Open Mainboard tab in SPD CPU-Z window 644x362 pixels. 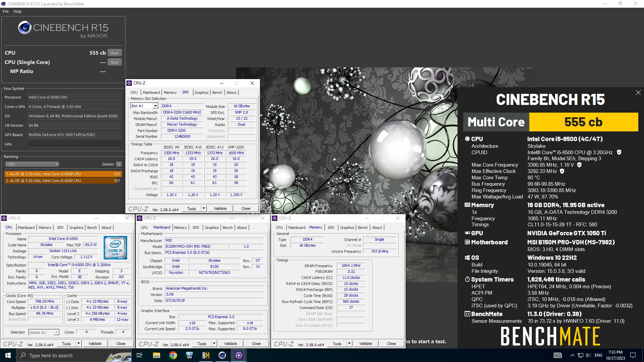pyautogui.click(x=151, y=93)
